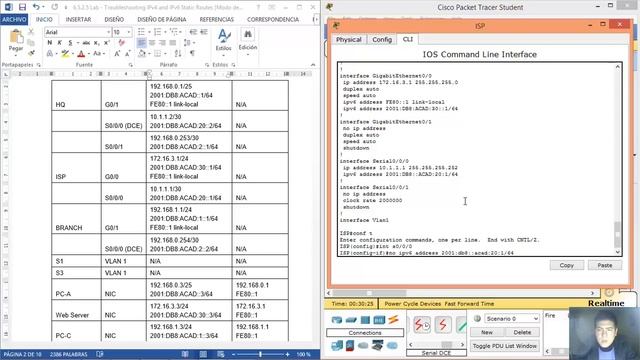Open the line spacing options

[x=188, y=42]
